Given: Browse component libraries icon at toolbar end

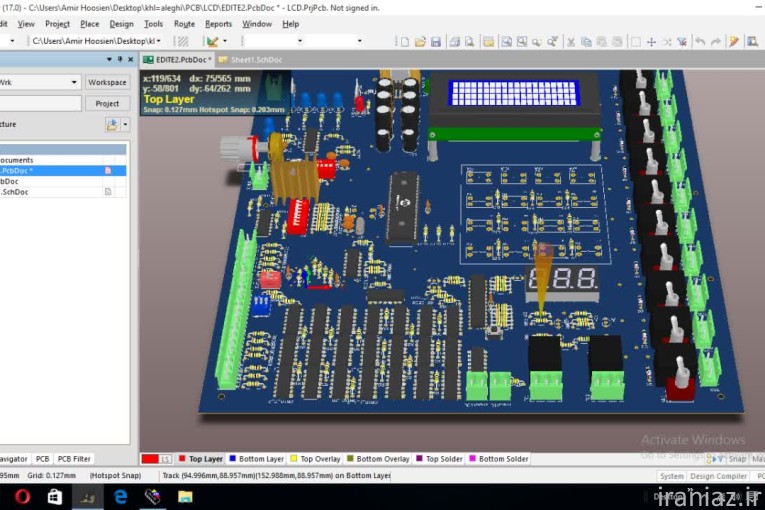Looking at the screenshot, I should [x=752, y=42].
